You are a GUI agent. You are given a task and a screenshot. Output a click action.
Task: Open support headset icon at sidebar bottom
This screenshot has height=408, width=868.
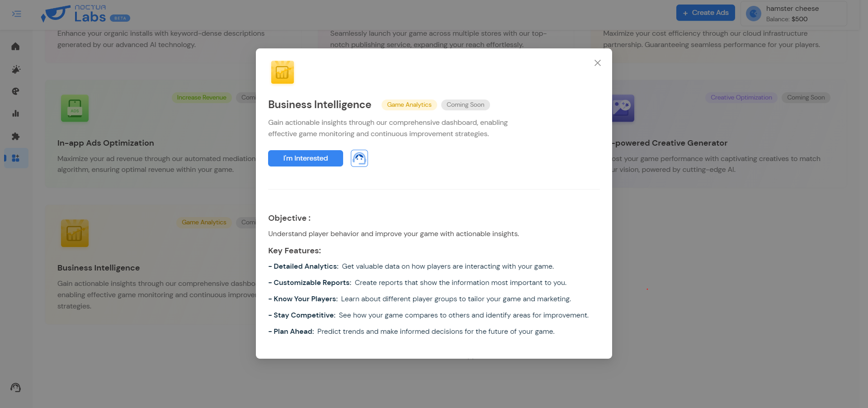(16, 388)
